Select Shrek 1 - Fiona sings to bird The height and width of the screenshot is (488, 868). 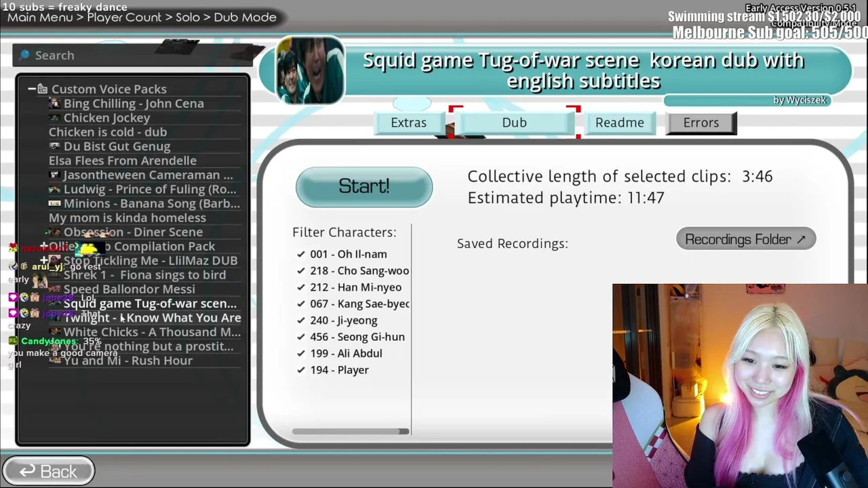click(144, 274)
